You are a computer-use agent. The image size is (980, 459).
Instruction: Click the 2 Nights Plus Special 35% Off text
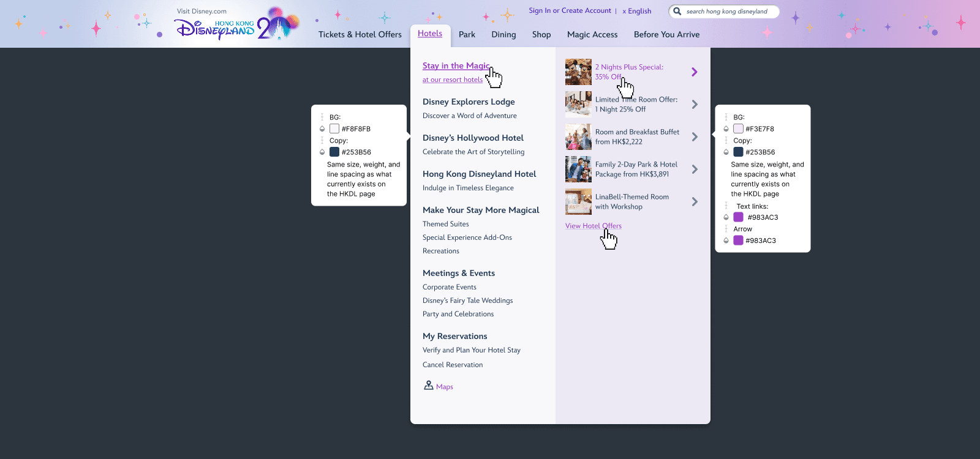coord(629,72)
